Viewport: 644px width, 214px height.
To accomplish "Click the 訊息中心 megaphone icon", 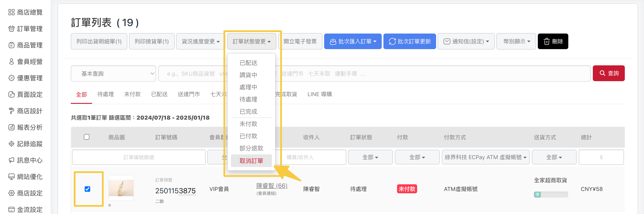I will point(12,160).
